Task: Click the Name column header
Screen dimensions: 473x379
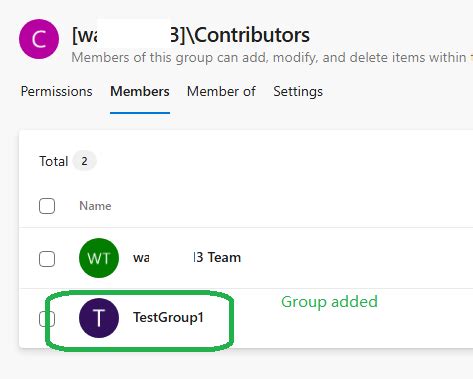Action: [95, 206]
